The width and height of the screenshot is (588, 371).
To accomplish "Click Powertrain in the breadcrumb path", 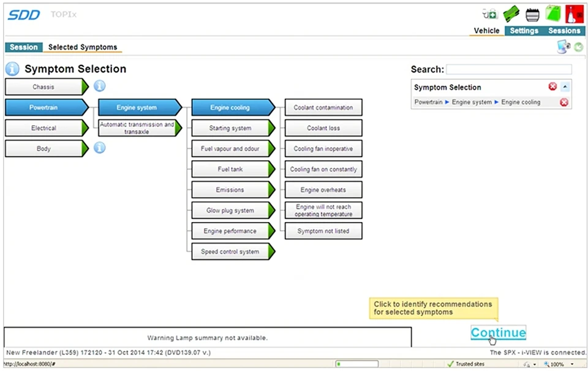I will pyautogui.click(x=429, y=102).
